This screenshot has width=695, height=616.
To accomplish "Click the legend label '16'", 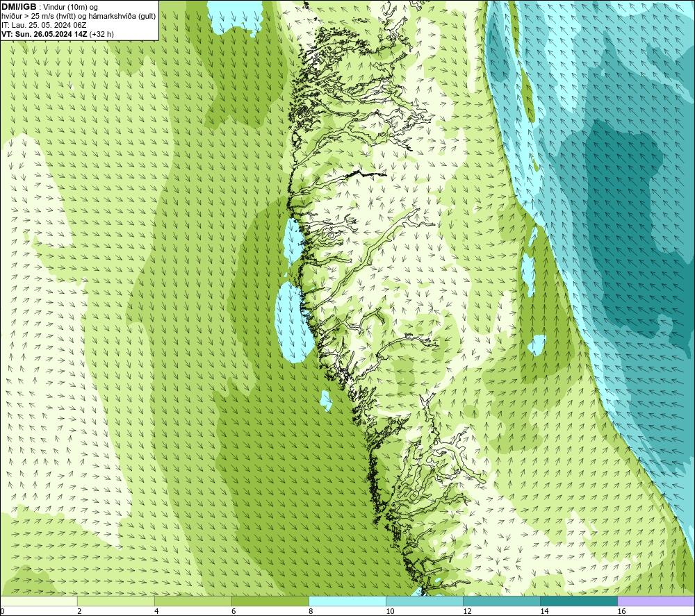I will coord(621,611).
